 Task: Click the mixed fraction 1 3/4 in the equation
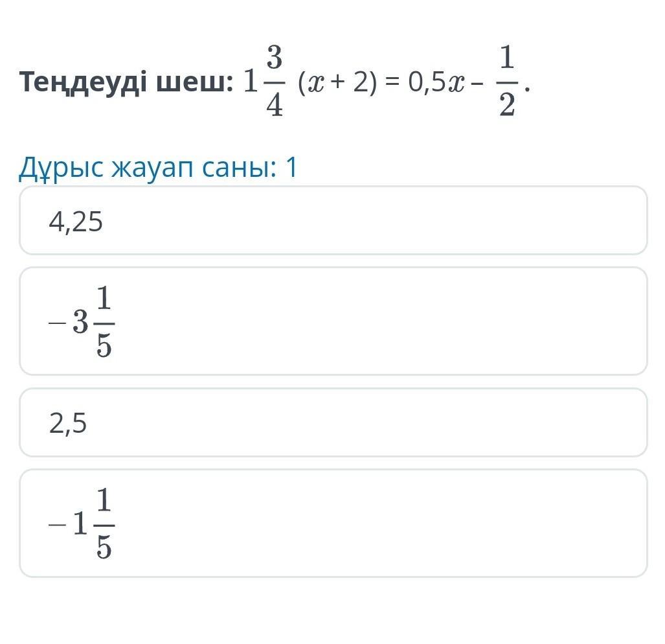pos(264,80)
